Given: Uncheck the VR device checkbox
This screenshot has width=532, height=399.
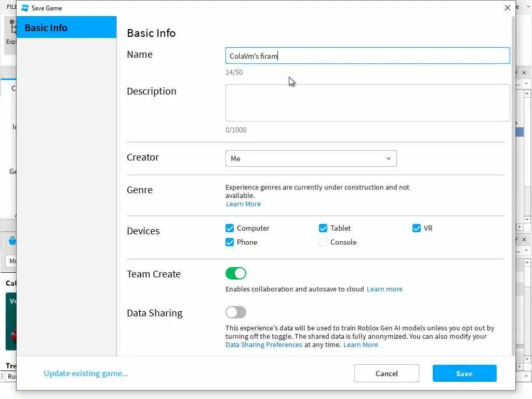Looking at the screenshot, I should [417, 228].
